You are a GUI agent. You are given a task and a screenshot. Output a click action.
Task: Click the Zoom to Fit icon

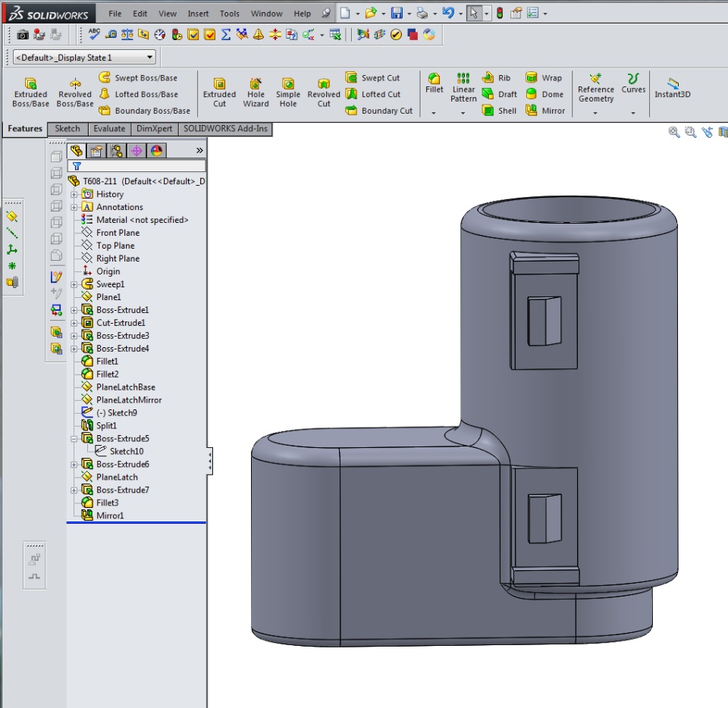coord(673,132)
